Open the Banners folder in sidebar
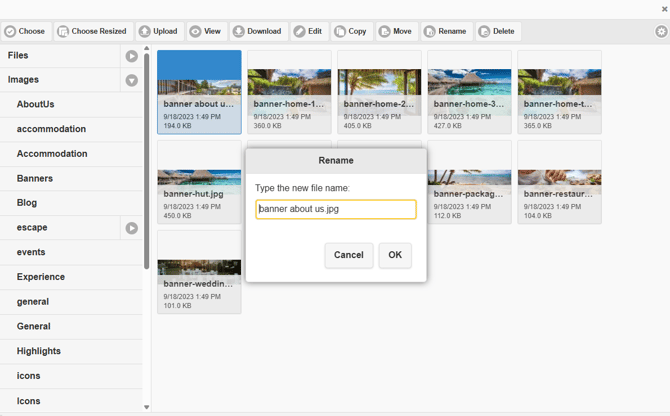670x416 pixels. tap(35, 178)
